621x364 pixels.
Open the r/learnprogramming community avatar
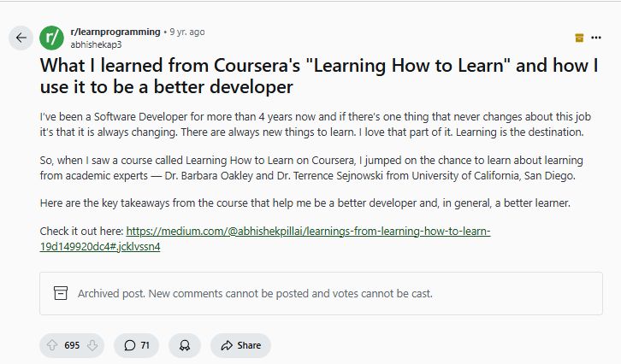point(51,38)
